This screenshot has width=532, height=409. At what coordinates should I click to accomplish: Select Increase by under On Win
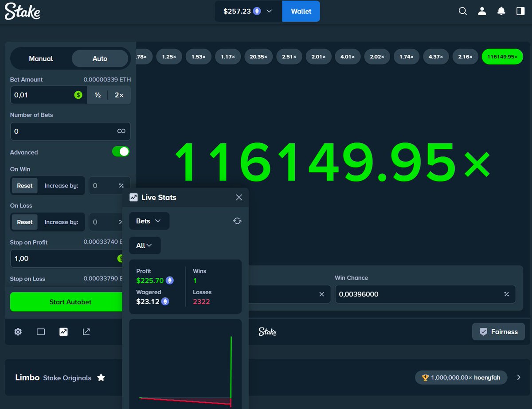click(61, 186)
